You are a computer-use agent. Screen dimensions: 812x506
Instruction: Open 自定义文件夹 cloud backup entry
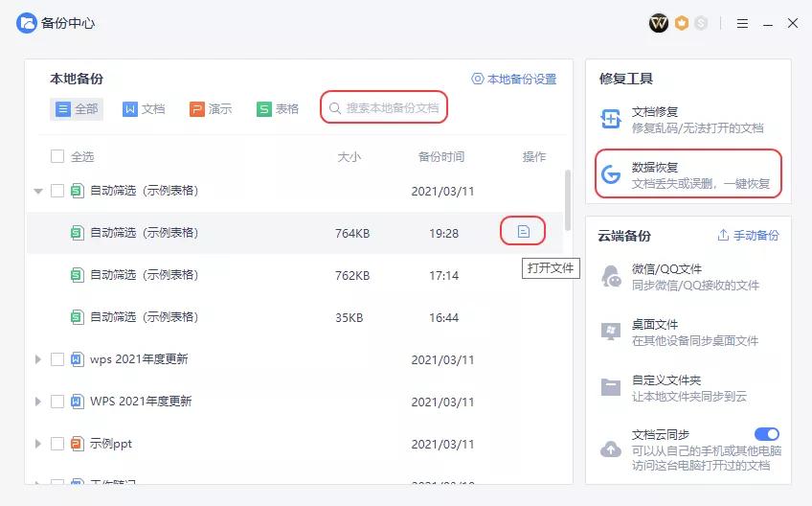[x=688, y=388]
